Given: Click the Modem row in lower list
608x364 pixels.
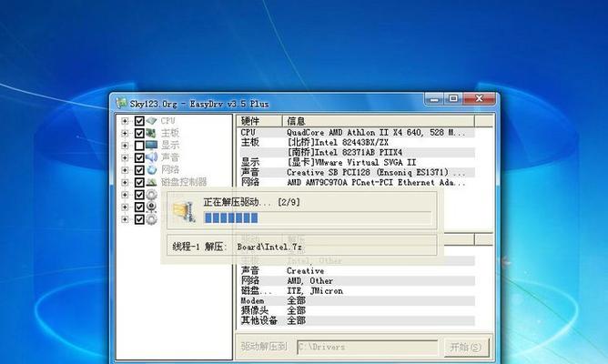Looking at the screenshot, I should coord(357,301).
